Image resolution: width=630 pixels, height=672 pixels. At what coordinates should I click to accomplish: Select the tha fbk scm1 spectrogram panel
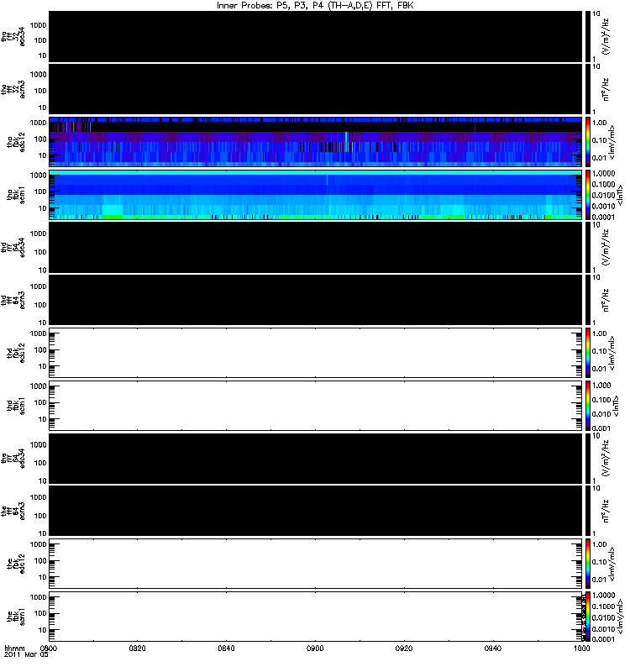tap(316, 195)
